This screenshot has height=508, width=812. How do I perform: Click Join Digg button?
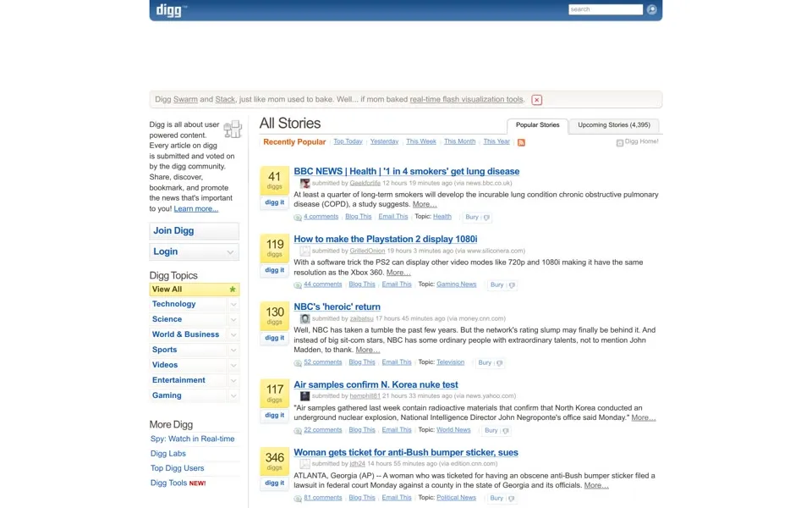[195, 230]
